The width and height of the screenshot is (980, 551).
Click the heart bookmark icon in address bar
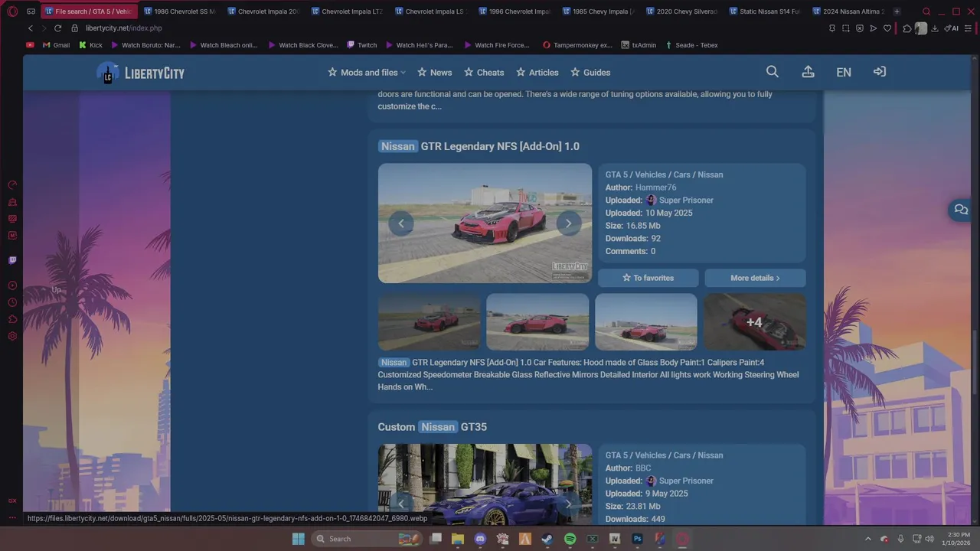[887, 28]
